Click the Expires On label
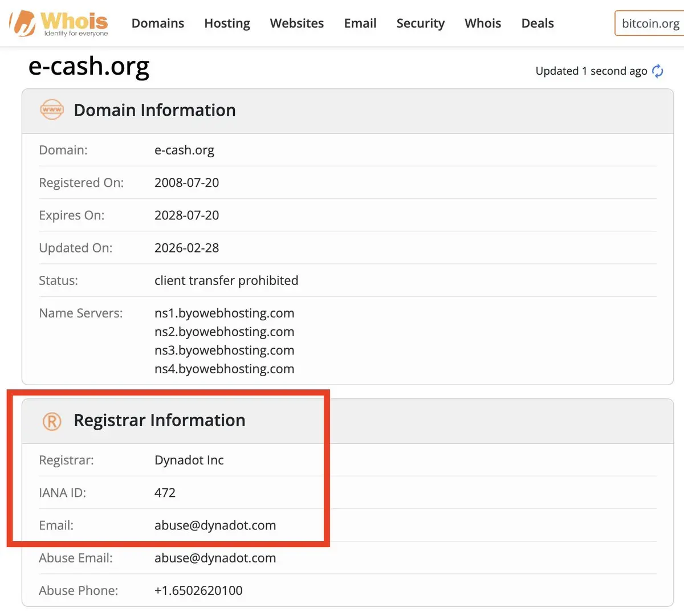 71,215
